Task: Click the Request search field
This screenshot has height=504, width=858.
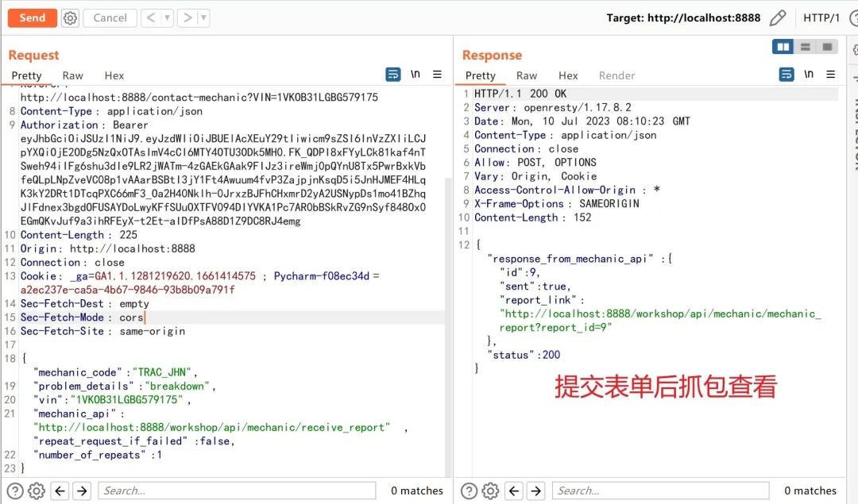Action: pyautogui.click(x=237, y=491)
